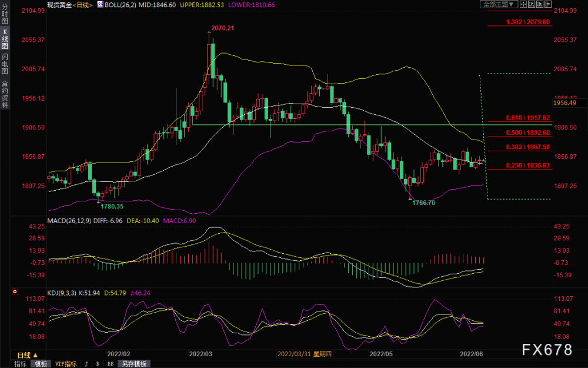This screenshot has width=588, height=368.
Task: Click the red KDJ panel marker icon
Action: [x=15, y=291]
